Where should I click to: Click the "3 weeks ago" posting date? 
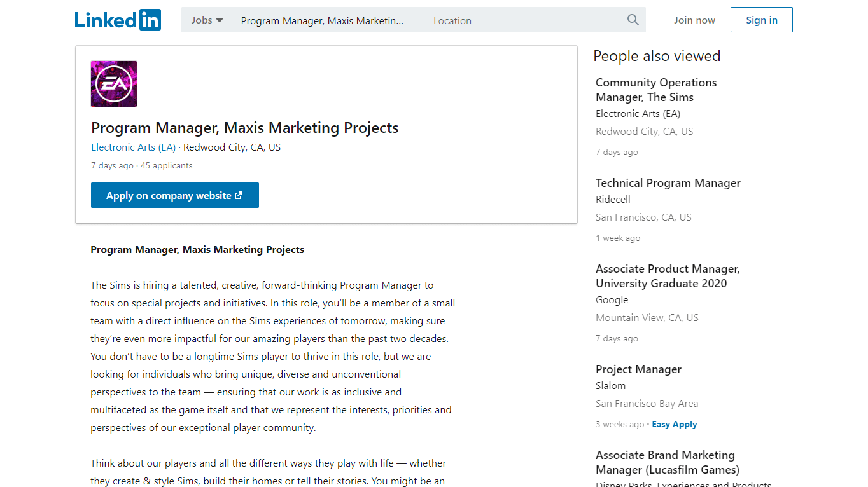coord(620,424)
